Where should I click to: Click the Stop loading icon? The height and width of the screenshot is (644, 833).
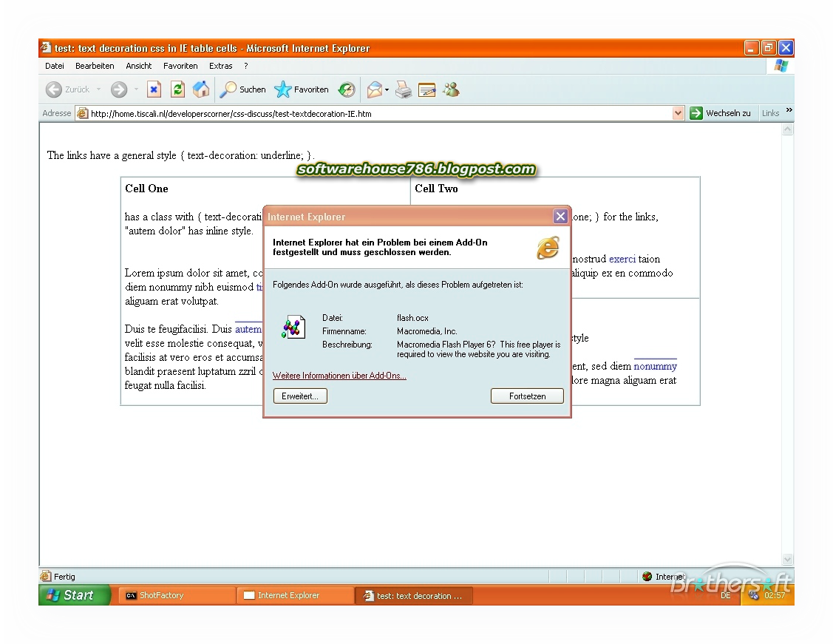point(154,89)
